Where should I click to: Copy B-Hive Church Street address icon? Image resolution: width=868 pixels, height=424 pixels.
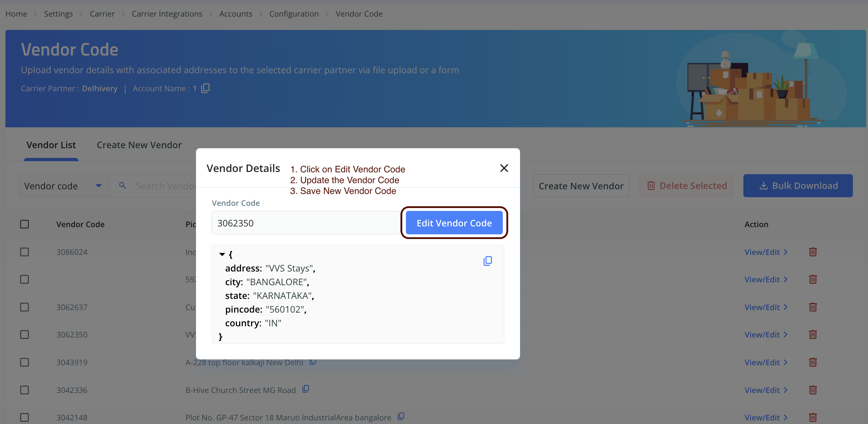pos(305,389)
